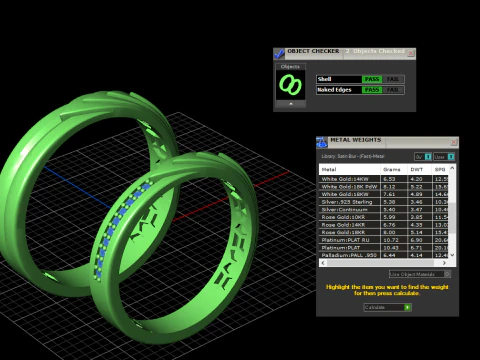Click the SPG column header
Image resolution: width=480 pixels, height=360 pixels.
440,169
